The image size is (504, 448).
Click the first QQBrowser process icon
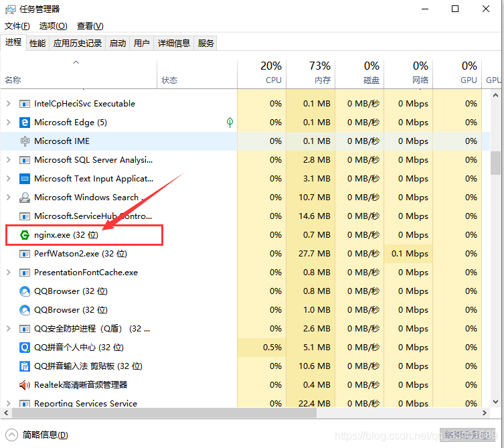(x=25, y=291)
